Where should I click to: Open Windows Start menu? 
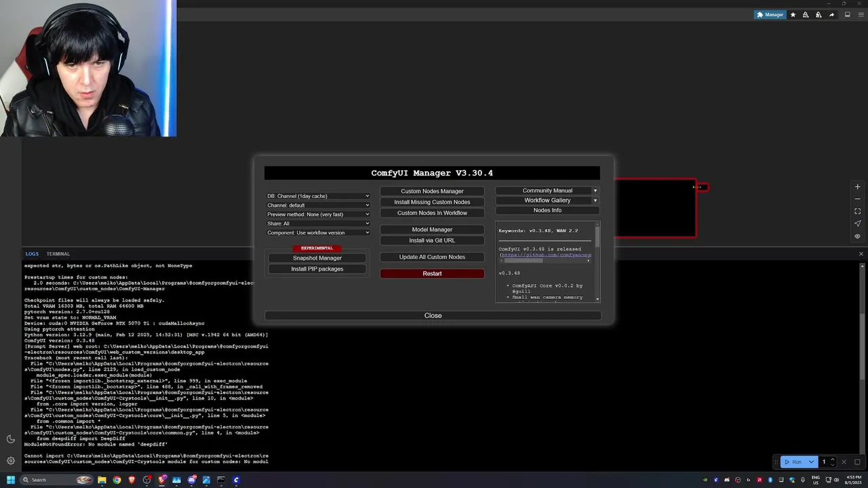pyautogui.click(x=11, y=480)
